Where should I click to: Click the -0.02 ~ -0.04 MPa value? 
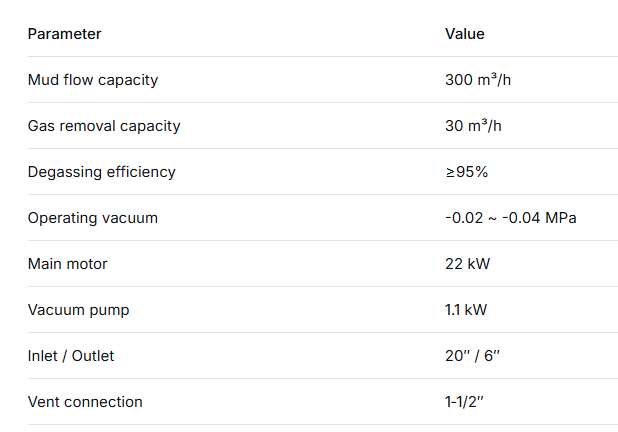point(510,218)
